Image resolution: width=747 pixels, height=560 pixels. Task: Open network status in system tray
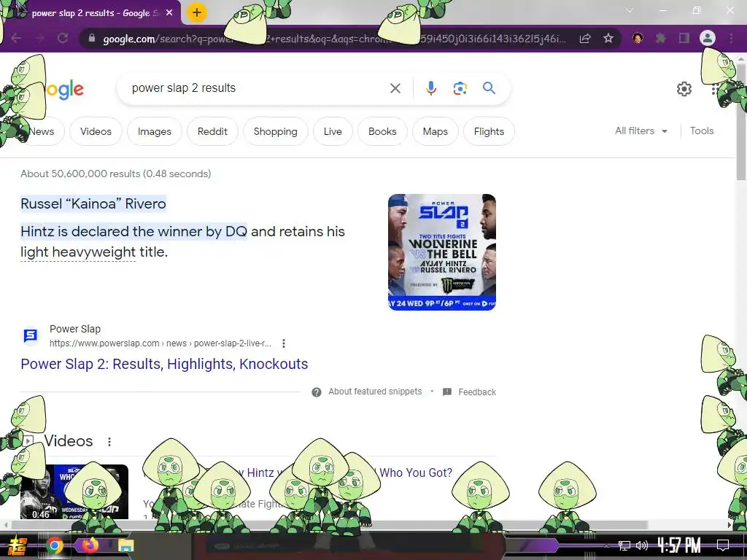[x=624, y=545]
